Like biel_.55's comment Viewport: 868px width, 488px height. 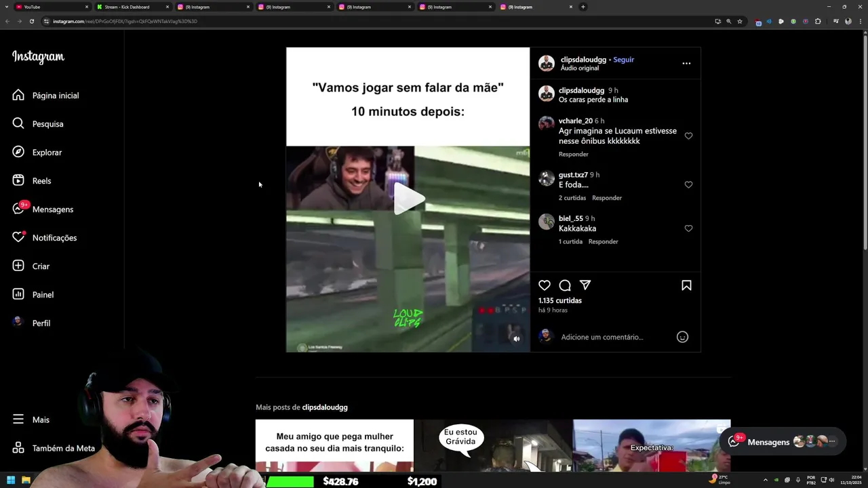(688, 228)
